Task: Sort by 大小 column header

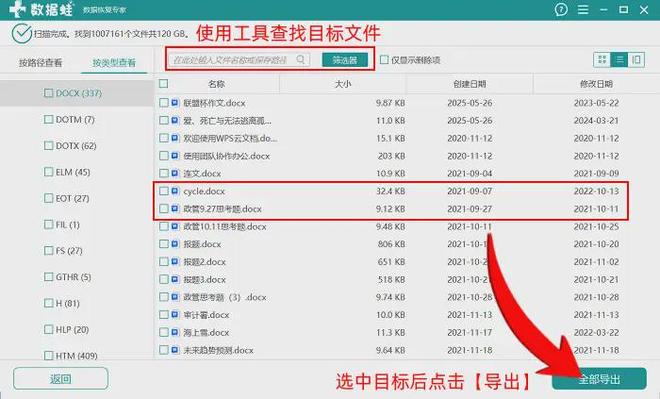Action: pos(343,84)
